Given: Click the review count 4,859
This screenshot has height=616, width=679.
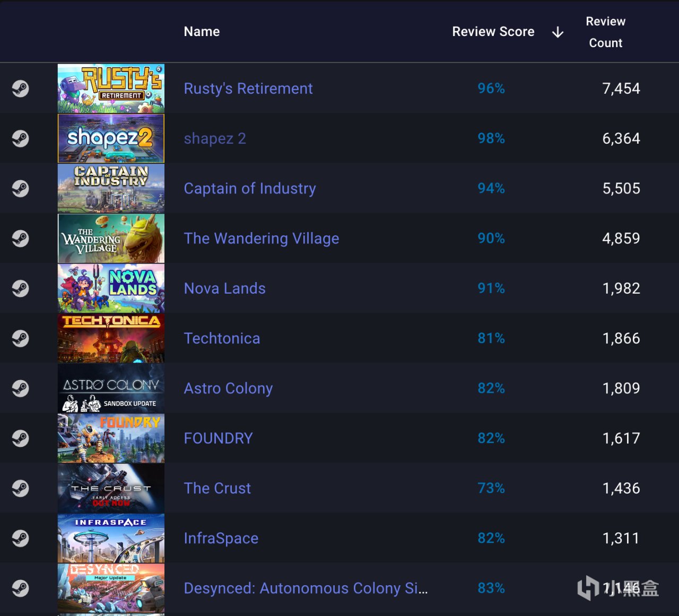Looking at the screenshot, I should point(621,239).
